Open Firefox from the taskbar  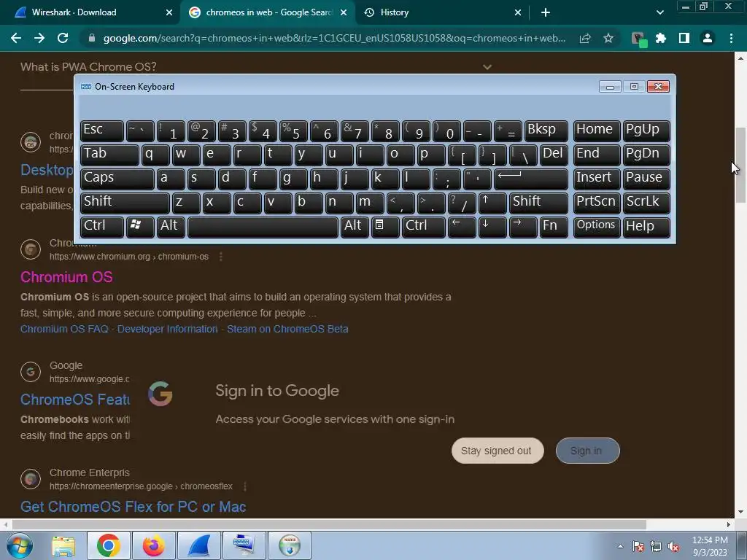pyautogui.click(x=153, y=545)
